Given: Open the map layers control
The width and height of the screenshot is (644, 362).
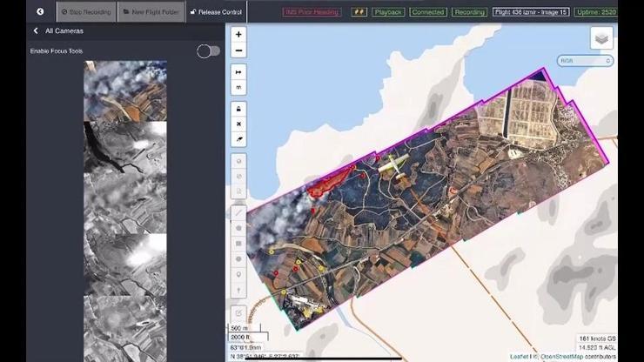Looking at the screenshot, I should coord(601,38).
